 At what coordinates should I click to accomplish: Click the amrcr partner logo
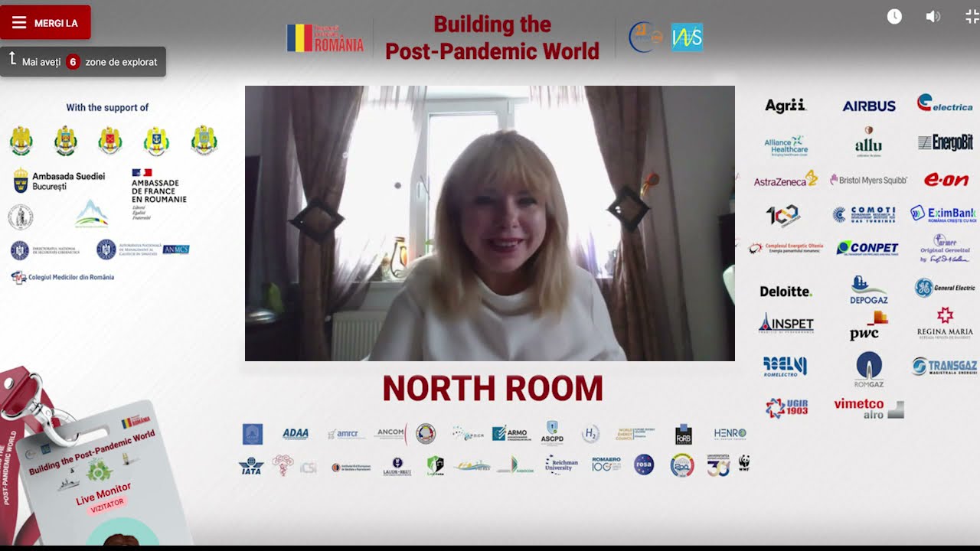347,434
